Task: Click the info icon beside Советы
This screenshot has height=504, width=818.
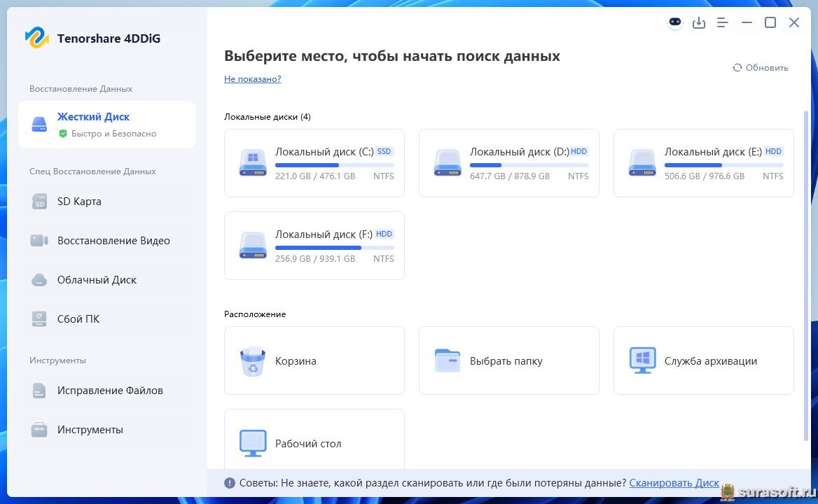Action: click(230, 483)
